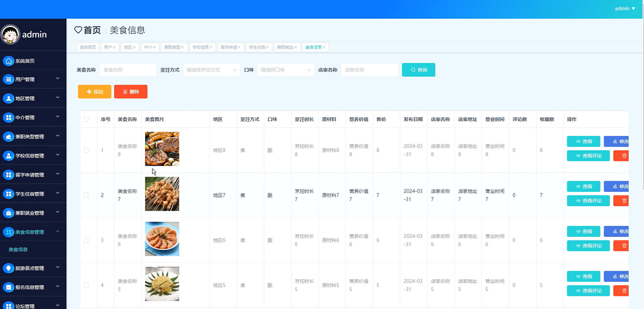Click the 查询 search button
The height and width of the screenshot is (309, 644).
[x=419, y=70]
